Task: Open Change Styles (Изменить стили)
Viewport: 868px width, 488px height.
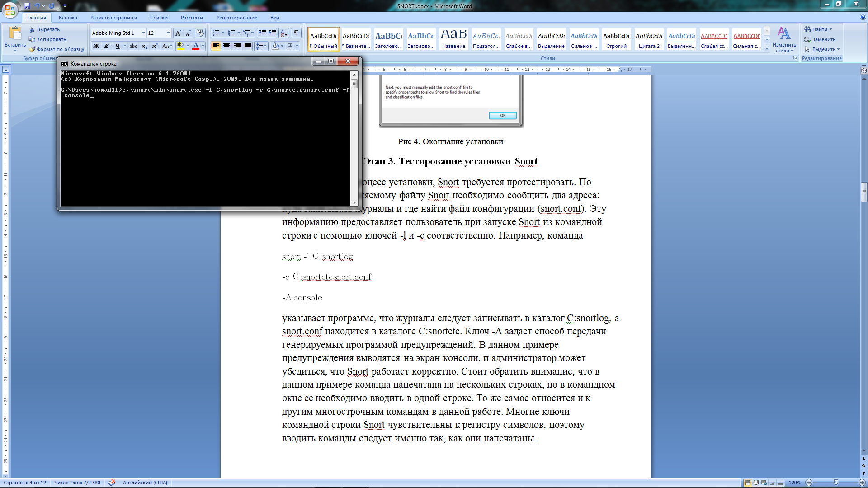Action: coord(784,40)
